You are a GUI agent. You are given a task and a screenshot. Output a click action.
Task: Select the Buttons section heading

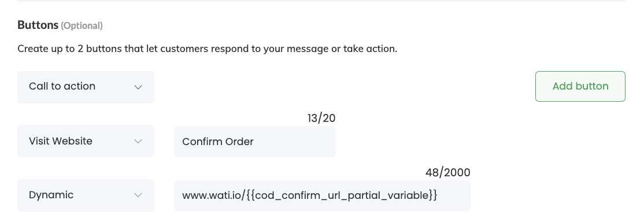coord(38,25)
